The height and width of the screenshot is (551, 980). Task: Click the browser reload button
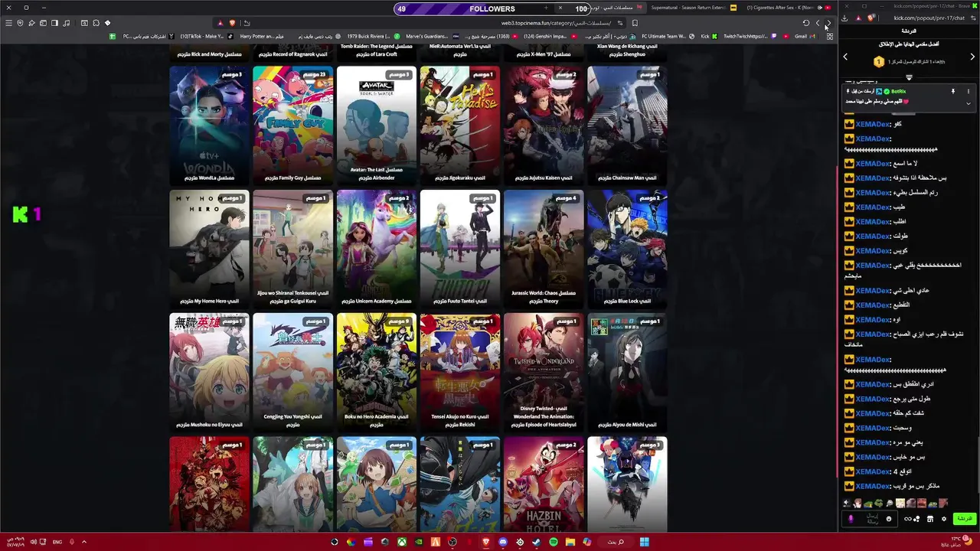coord(805,23)
